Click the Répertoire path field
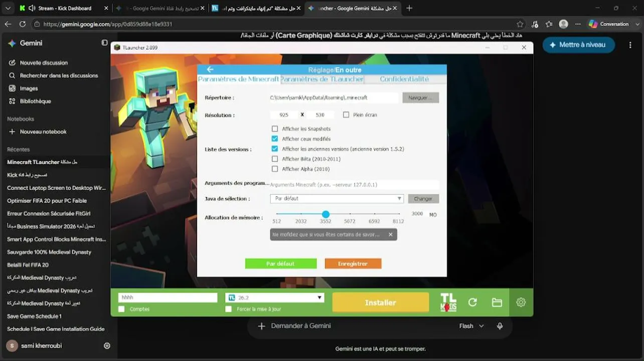 coord(334,98)
